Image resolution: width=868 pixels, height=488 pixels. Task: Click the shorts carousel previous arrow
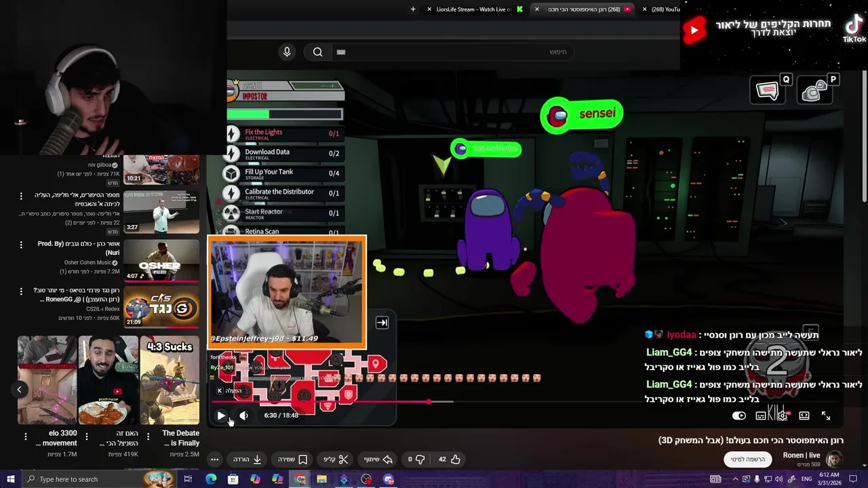click(20, 389)
